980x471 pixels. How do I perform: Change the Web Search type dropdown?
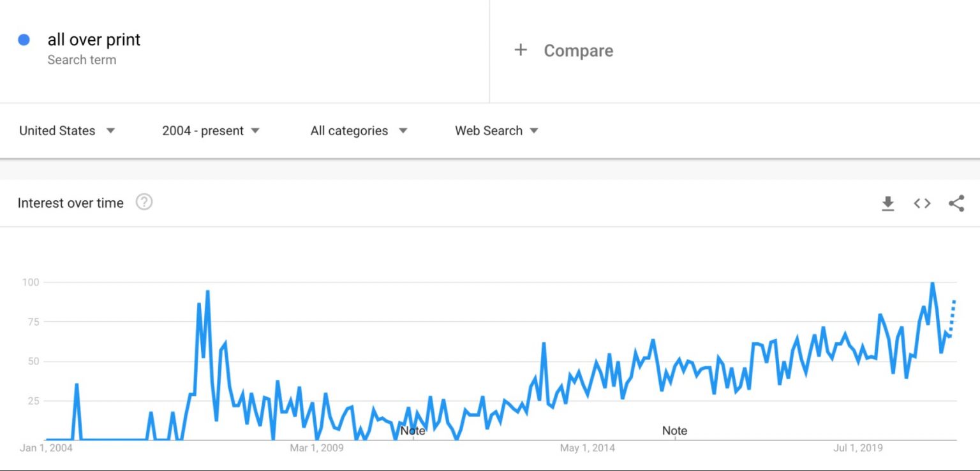[496, 131]
